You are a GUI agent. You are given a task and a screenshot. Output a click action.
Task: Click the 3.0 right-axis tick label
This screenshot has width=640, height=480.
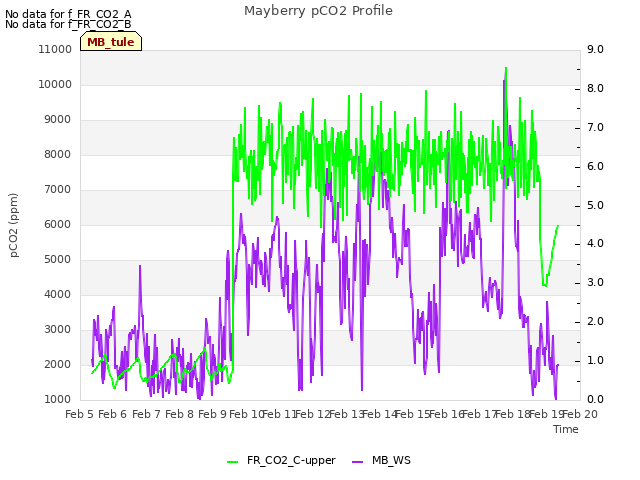pos(595,282)
